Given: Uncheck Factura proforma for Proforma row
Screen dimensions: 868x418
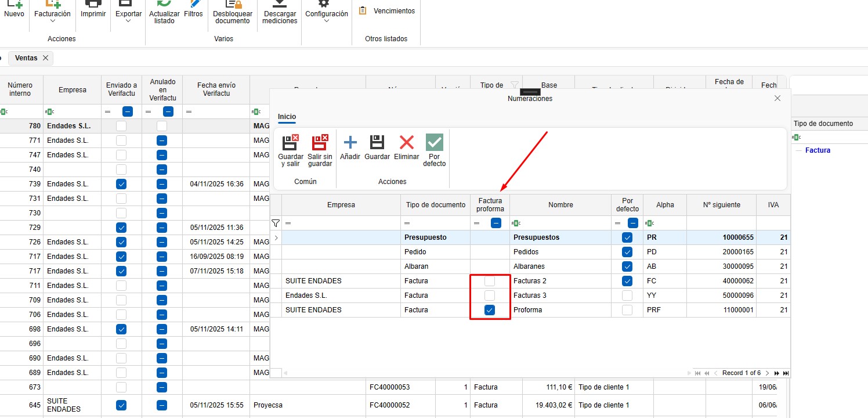Looking at the screenshot, I should (x=490, y=310).
